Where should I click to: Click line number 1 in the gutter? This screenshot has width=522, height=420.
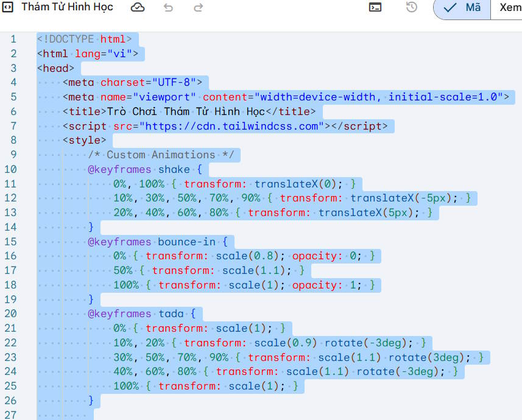click(x=13, y=38)
